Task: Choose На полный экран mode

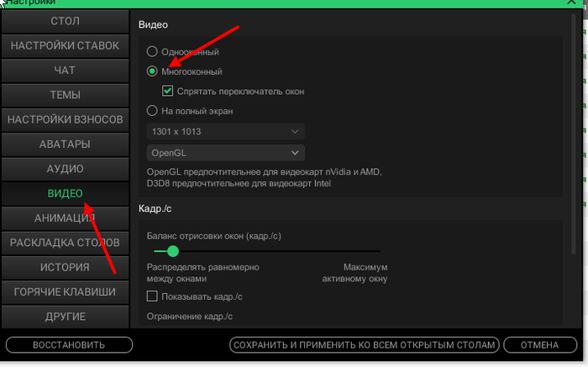Action: (152, 111)
